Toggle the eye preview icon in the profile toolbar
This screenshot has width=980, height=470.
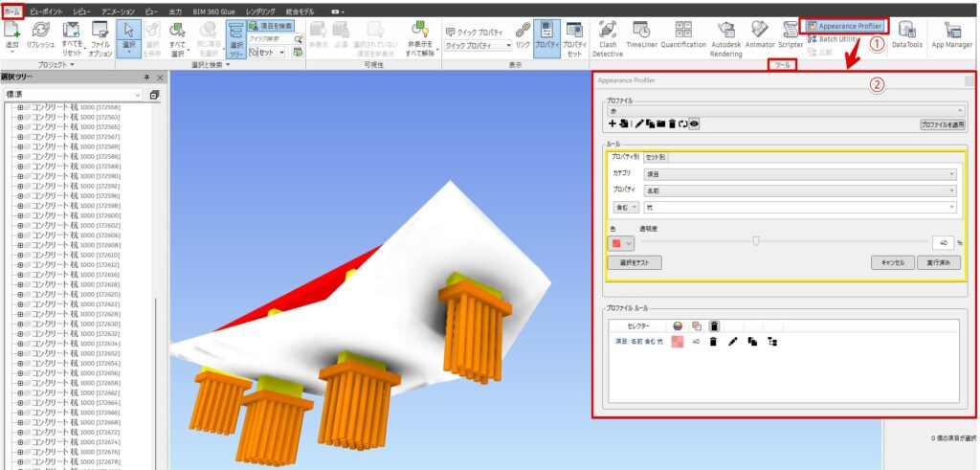tap(694, 124)
